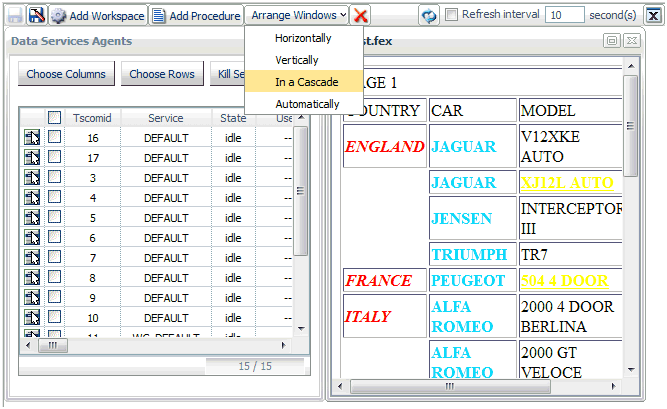
Task: Click the TRIUMPH car cell
Action: 473,255
